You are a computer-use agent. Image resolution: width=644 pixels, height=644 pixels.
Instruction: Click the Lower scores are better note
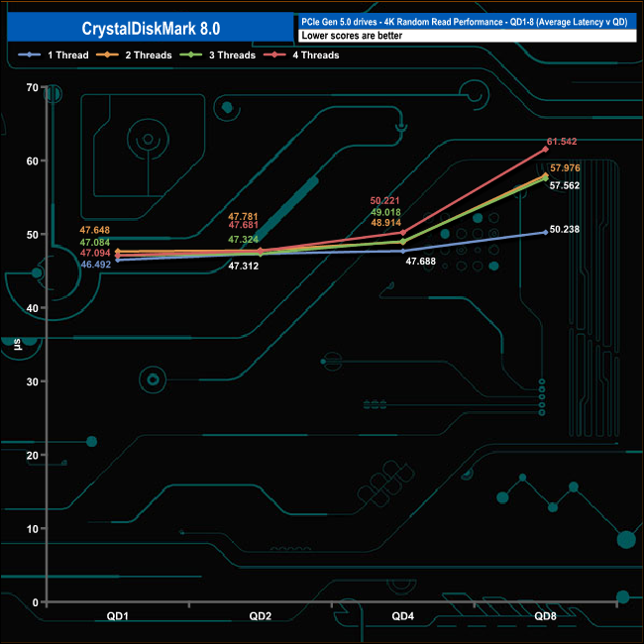(x=352, y=36)
